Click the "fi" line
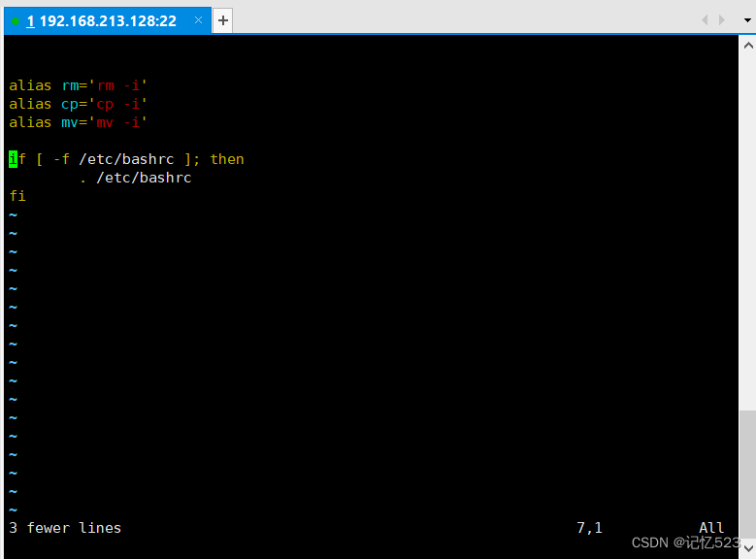 [x=17, y=196]
